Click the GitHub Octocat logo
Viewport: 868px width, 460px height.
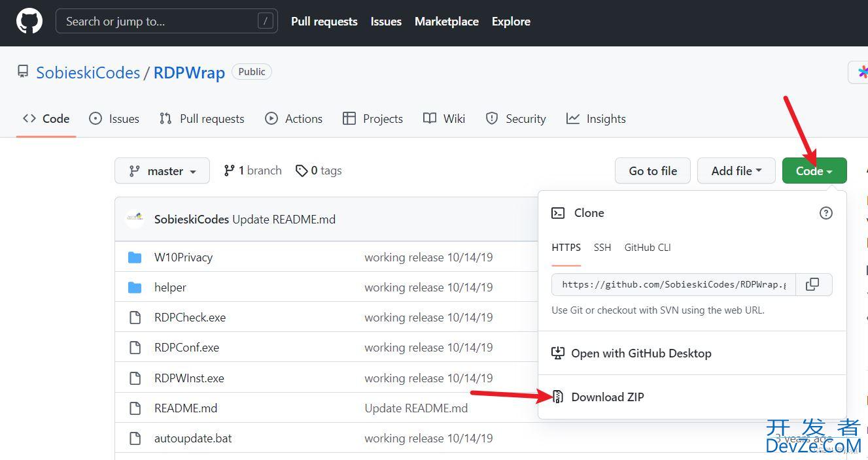[x=29, y=22]
